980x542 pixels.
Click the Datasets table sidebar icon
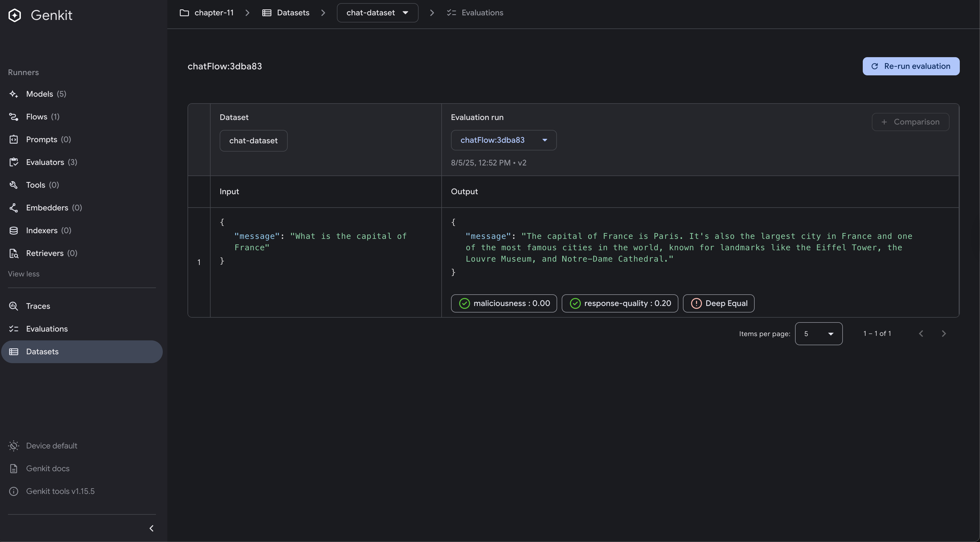point(14,351)
